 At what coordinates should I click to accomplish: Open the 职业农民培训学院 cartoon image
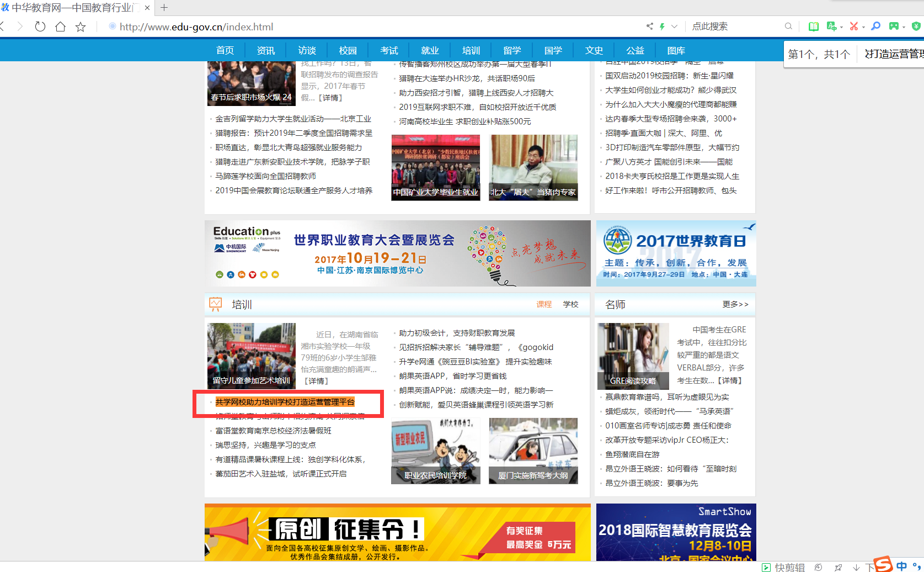(436, 451)
